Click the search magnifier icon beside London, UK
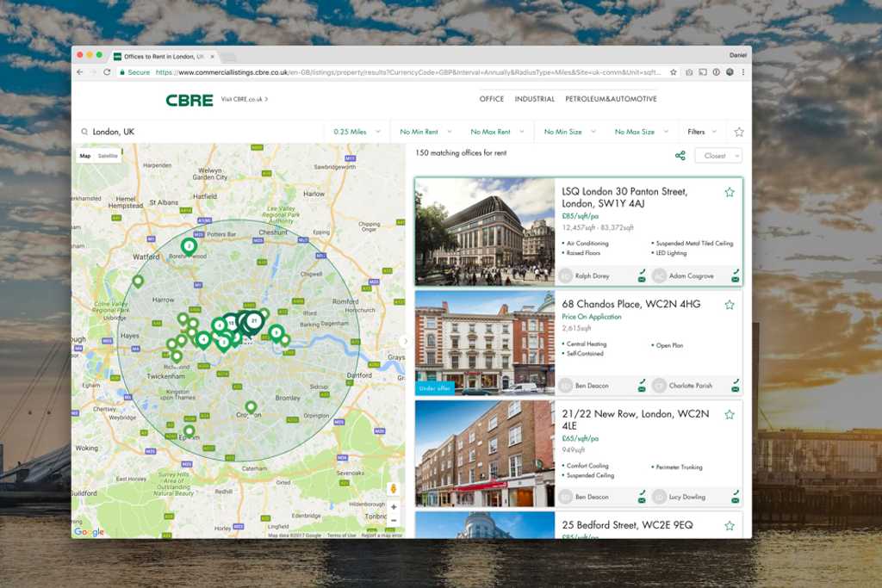The image size is (882, 588). click(x=84, y=132)
